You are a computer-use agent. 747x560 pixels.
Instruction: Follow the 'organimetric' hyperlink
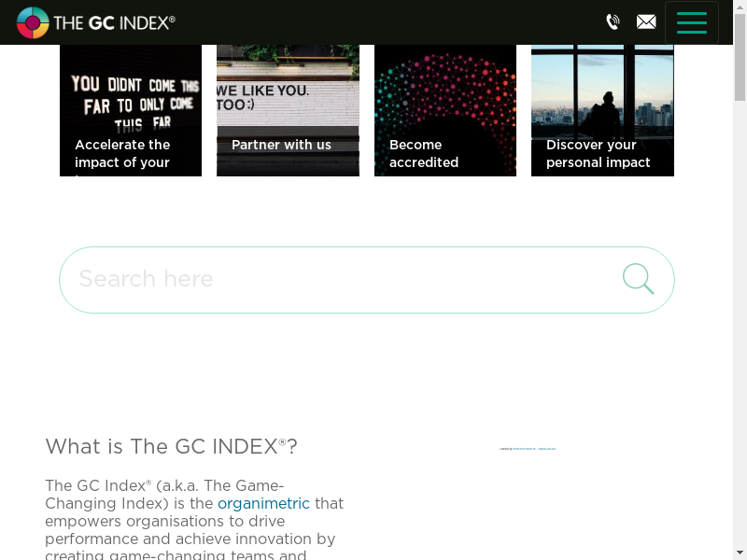[x=263, y=503]
